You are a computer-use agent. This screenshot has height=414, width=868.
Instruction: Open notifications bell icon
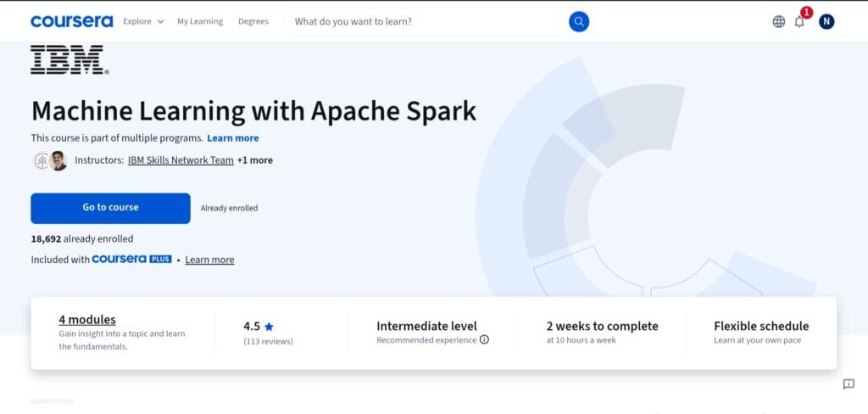coord(799,21)
